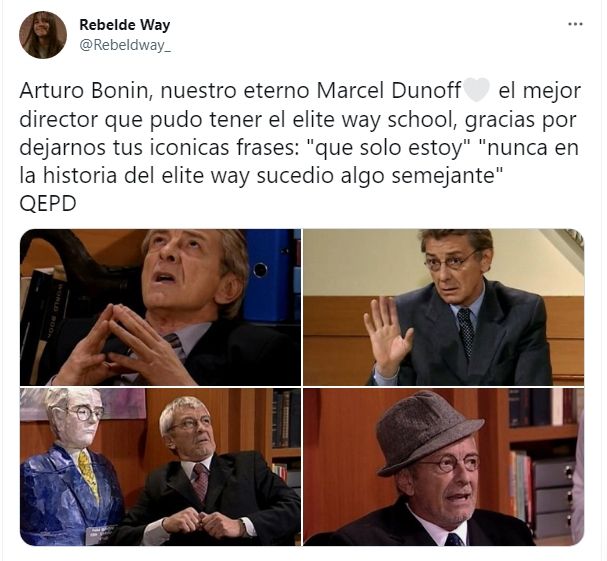Click the white heart emoji in the tweet
Screen dimensions: 607x561
(x=477, y=90)
